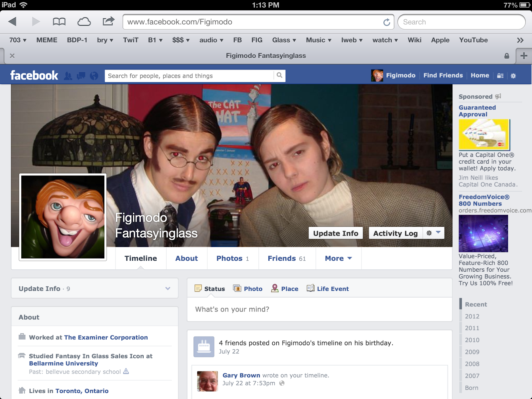Show more bookmarks via double chevron
The height and width of the screenshot is (399, 532).
(520, 40)
